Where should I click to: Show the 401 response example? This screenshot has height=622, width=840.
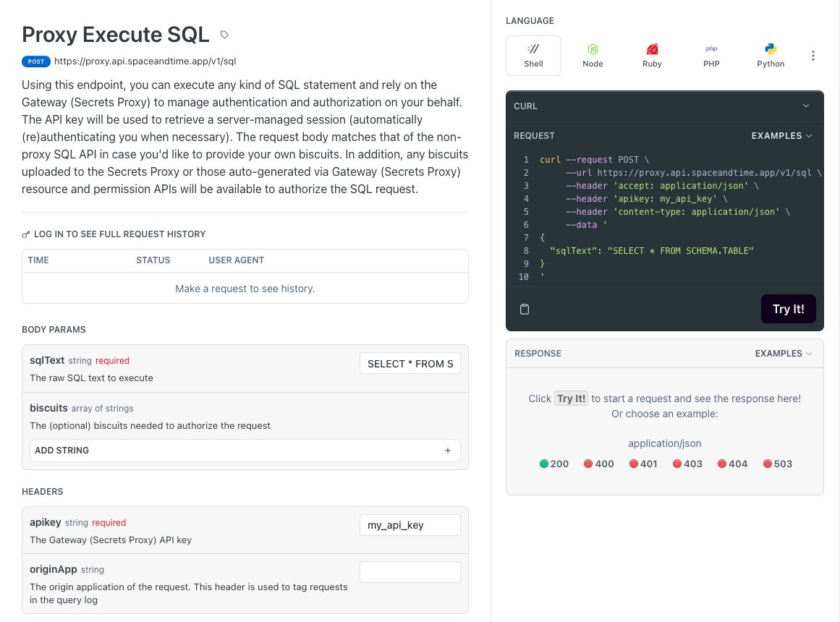643,464
